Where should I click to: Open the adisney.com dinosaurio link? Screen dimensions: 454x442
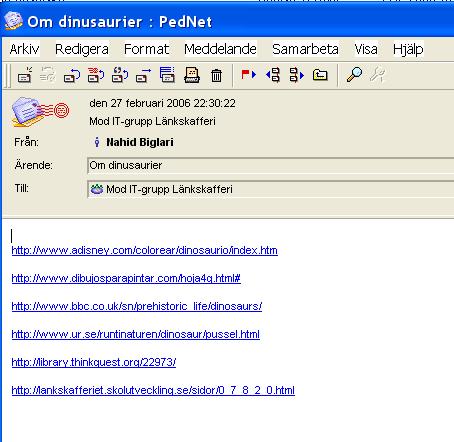click(144, 250)
